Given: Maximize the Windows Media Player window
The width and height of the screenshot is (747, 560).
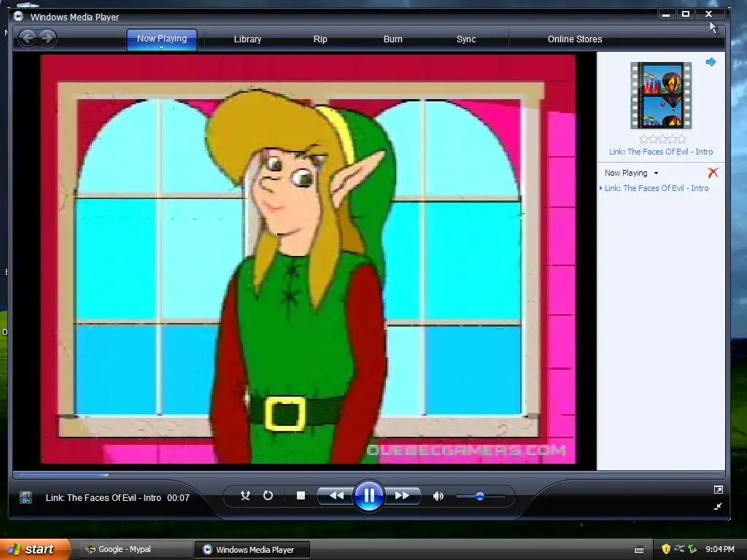Looking at the screenshot, I should point(686,15).
